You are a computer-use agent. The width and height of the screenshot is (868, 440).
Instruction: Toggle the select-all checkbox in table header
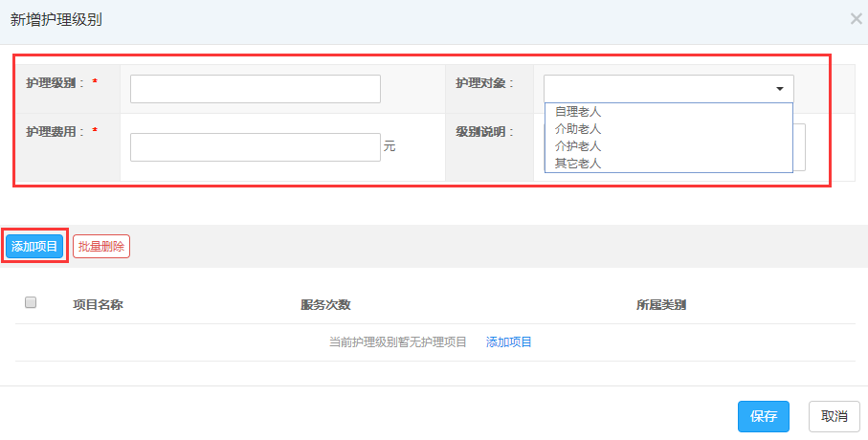(31, 303)
